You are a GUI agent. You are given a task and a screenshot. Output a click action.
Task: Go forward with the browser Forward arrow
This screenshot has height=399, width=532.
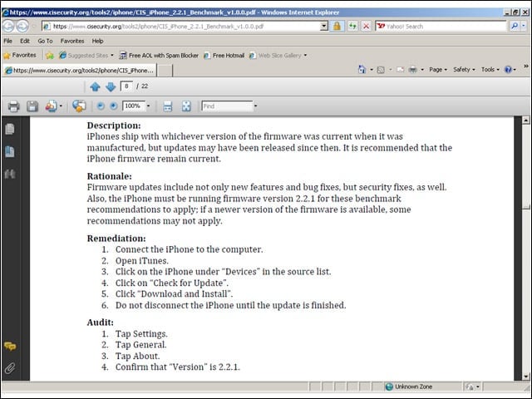[x=22, y=26]
